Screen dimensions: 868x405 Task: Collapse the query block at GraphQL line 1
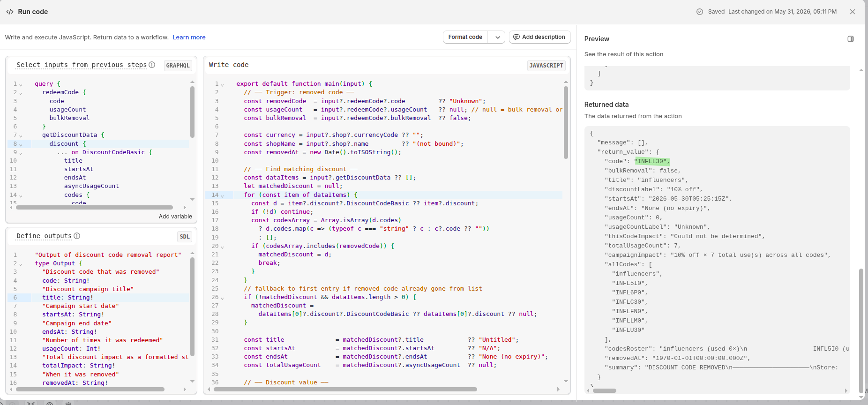pyautogui.click(x=21, y=84)
